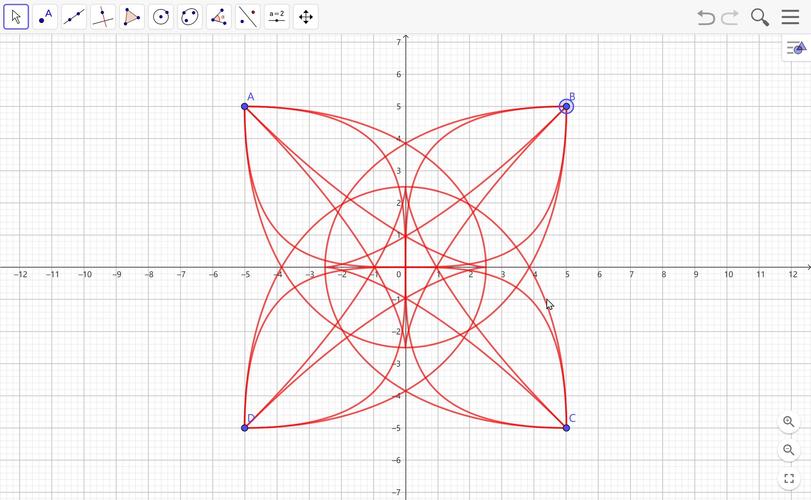Click the Undo arrow

[706, 17]
